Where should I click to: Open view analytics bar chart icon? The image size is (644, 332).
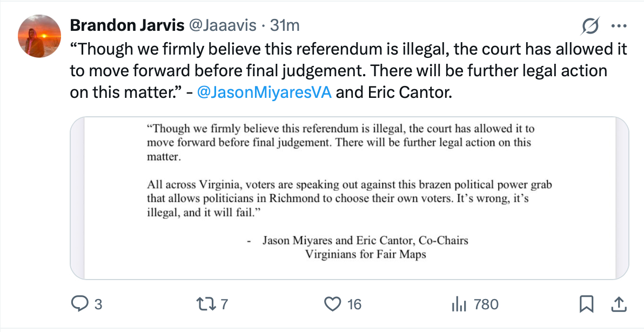pyautogui.click(x=458, y=304)
